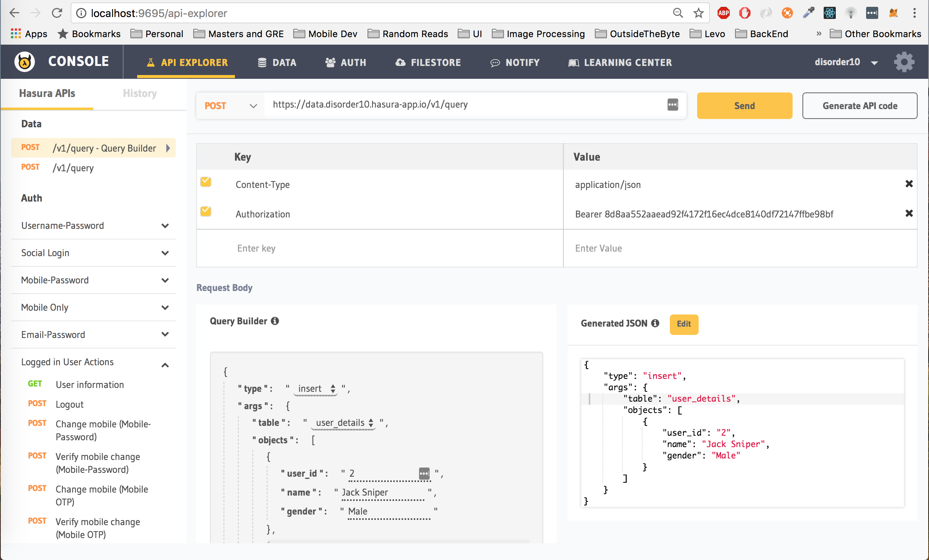Image resolution: width=929 pixels, height=560 pixels.
Task: Click the Query Builder info icon
Action: click(275, 321)
